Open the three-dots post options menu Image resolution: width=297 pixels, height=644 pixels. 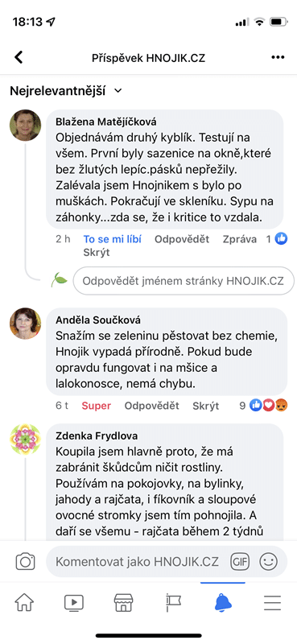pos(278,57)
